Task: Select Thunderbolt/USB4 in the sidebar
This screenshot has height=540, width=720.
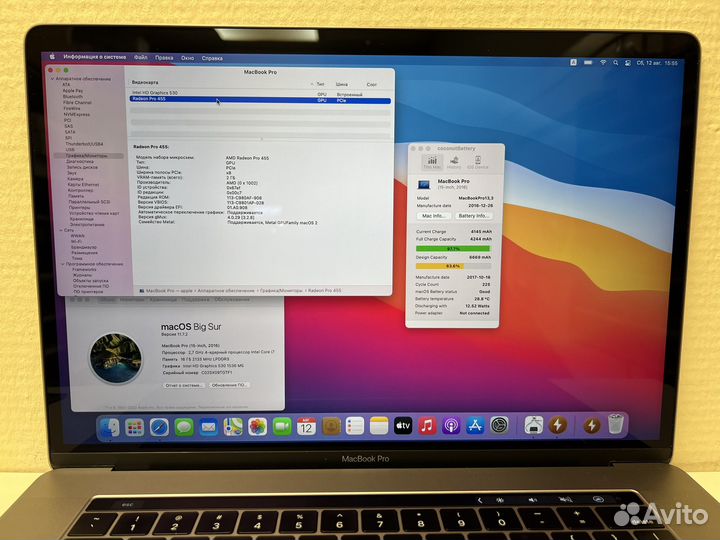Action: 84,144
